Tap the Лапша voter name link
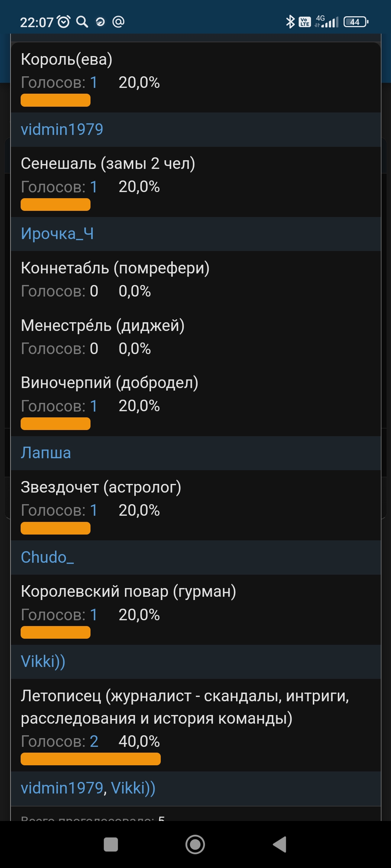This screenshot has width=391, height=868. pyautogui.click(x=46, y=452)
